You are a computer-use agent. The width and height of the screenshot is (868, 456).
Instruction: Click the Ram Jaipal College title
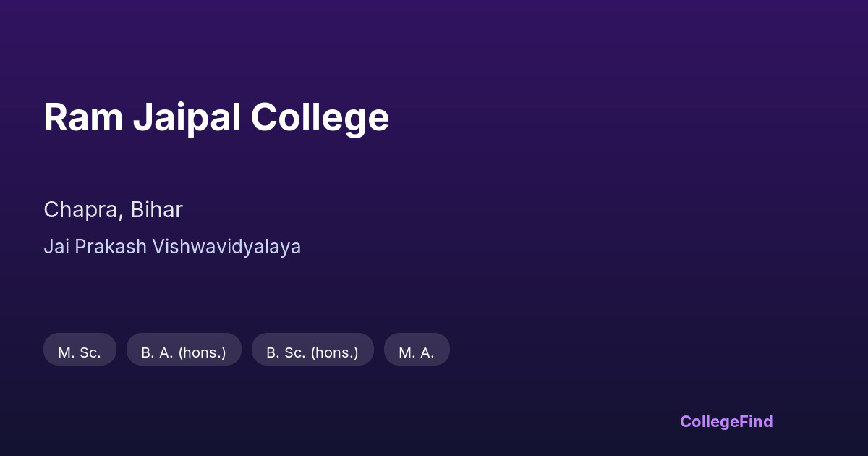(216, 117)
